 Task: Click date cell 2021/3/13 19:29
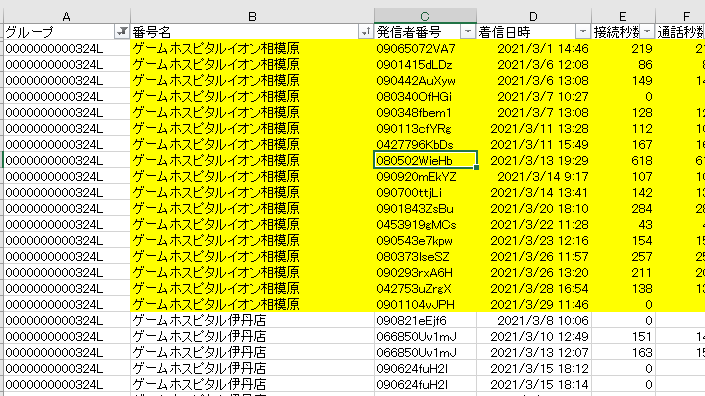tap(534, 160)
